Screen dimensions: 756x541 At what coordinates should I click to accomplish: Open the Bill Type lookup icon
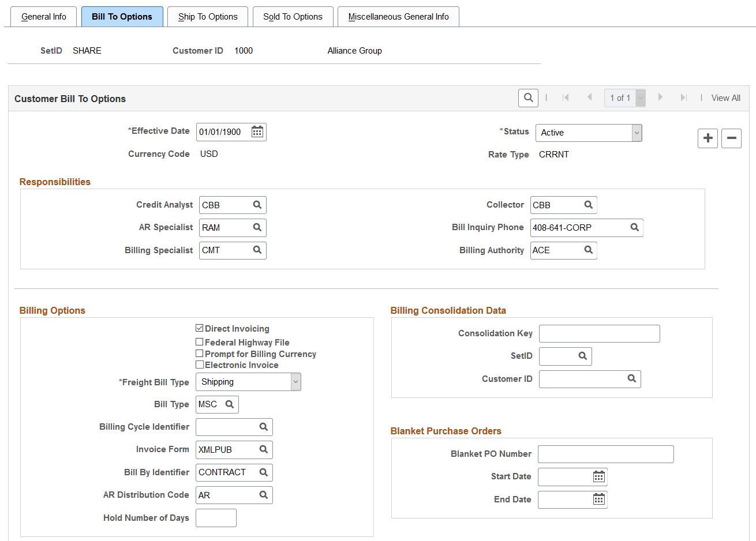tap(230, 404)
